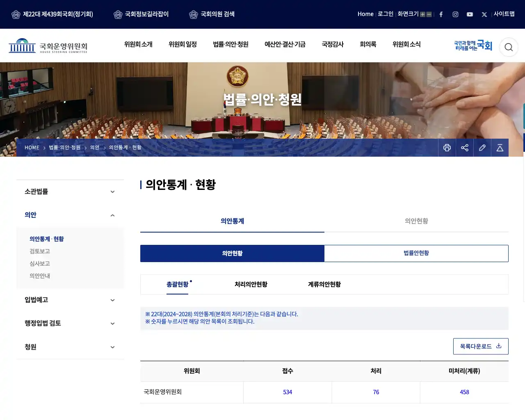Image resolution: width=525 pixels, height=420 pixels.
Task: Click the 미처리(계류) column header
Action: coord(464,371)
